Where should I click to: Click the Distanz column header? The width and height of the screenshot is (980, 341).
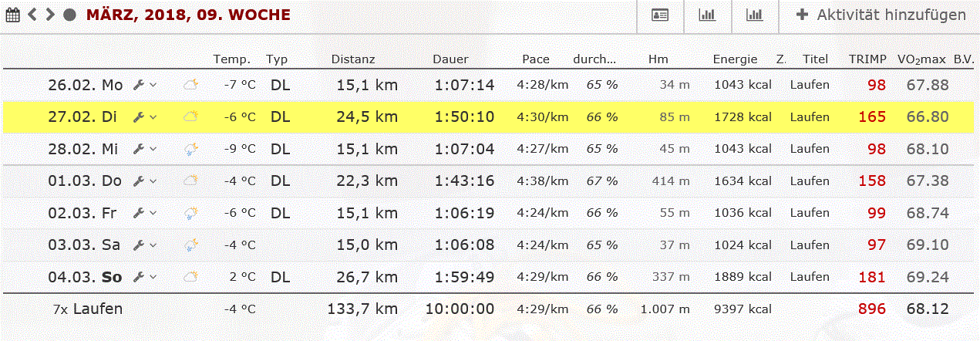point(353,59)
